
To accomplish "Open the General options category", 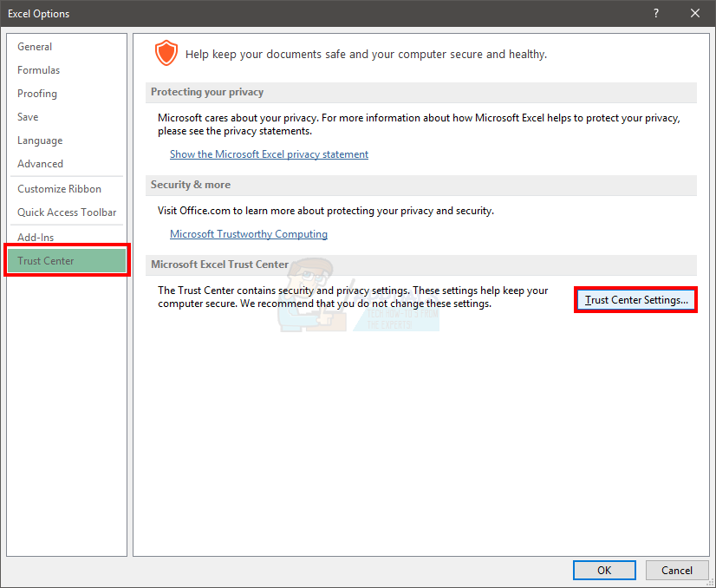I will [x=35, y=47].
